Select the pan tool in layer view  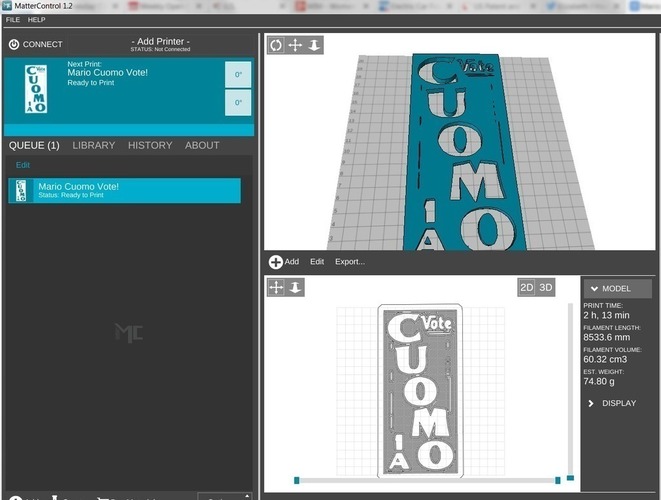click(277, 288)
